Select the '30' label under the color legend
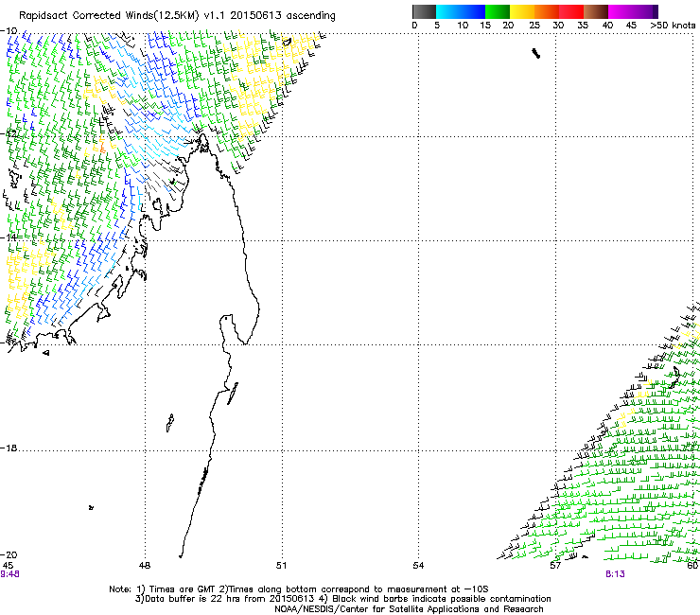700x615 pixels. (x=558, y=26)
